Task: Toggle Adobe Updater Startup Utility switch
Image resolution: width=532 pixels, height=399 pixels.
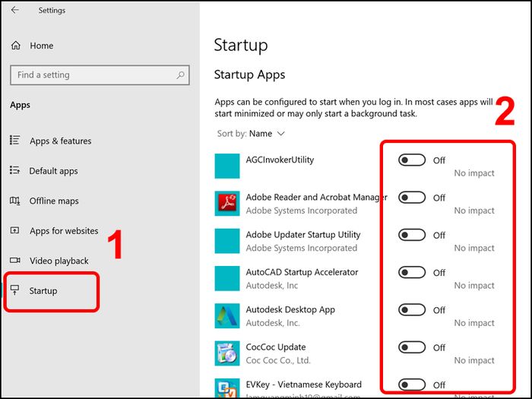Action: [x=412, y=235]
